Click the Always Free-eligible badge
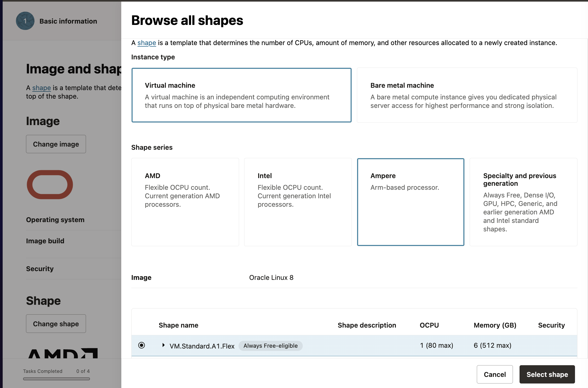 (x=271, y=346)
